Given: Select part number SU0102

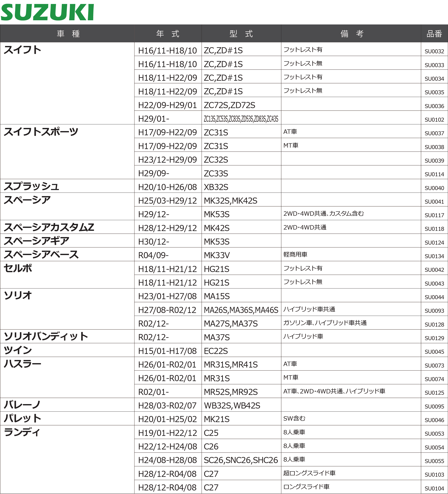Looking at the screenshot, I should coord(434,120).
